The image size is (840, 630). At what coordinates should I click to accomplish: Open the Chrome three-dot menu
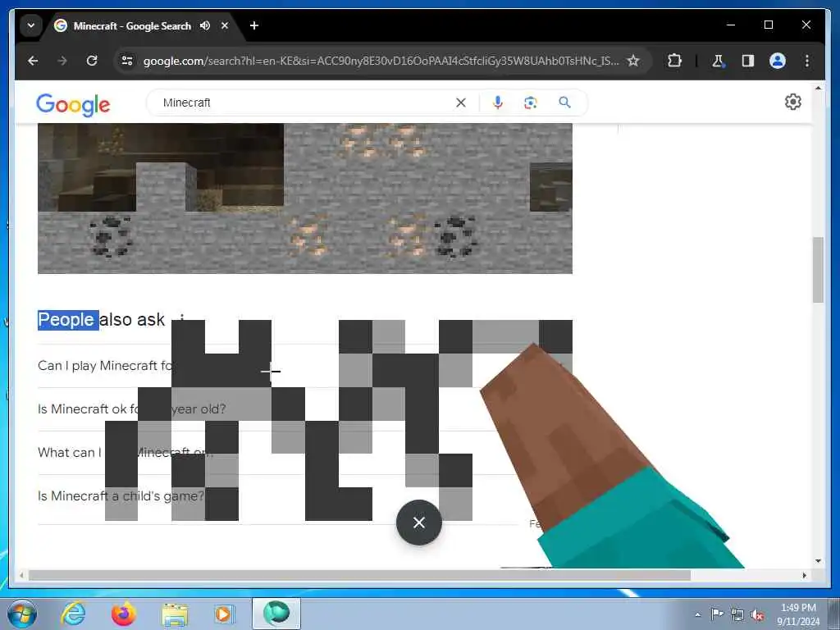(807, 61)
